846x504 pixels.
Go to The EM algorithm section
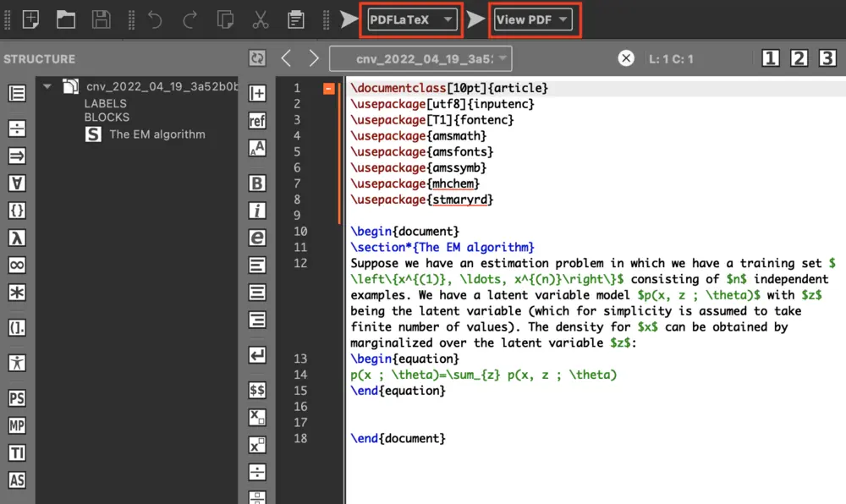tap(157, 134)
